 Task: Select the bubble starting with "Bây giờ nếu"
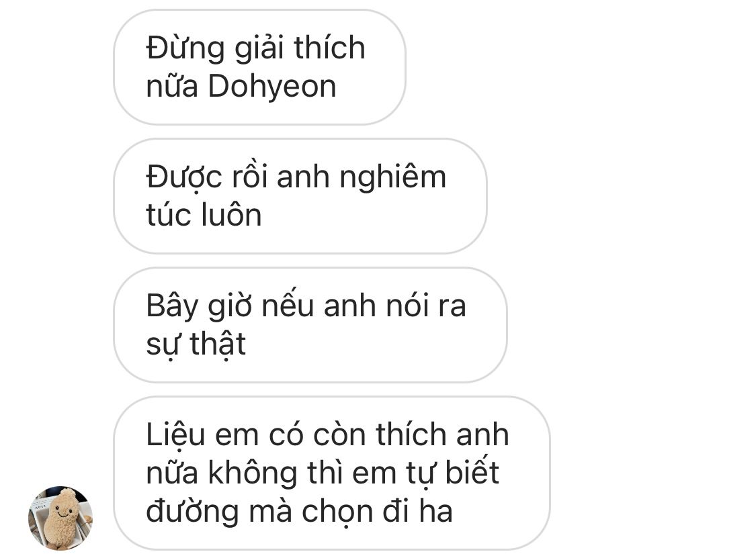pyautogui.click(x=310, y=325)
